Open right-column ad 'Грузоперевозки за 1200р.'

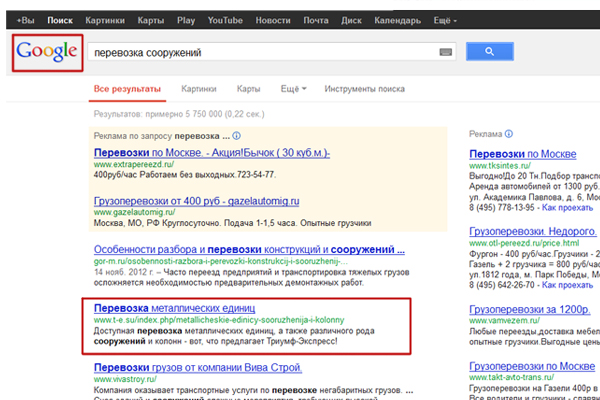[x=530, y=309]
